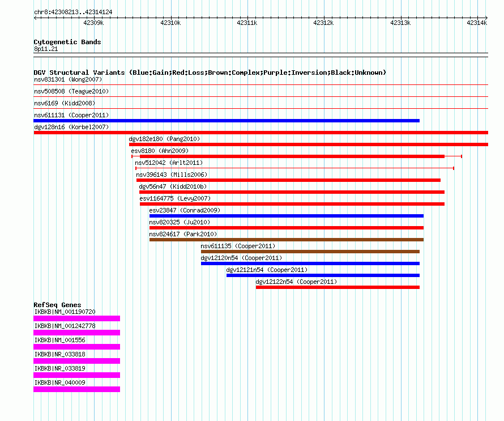This screenshot has height=421, width=504.
Task: Click the 42313k ruler tick label
Action: pyautogui.click(x=400, y=23)
